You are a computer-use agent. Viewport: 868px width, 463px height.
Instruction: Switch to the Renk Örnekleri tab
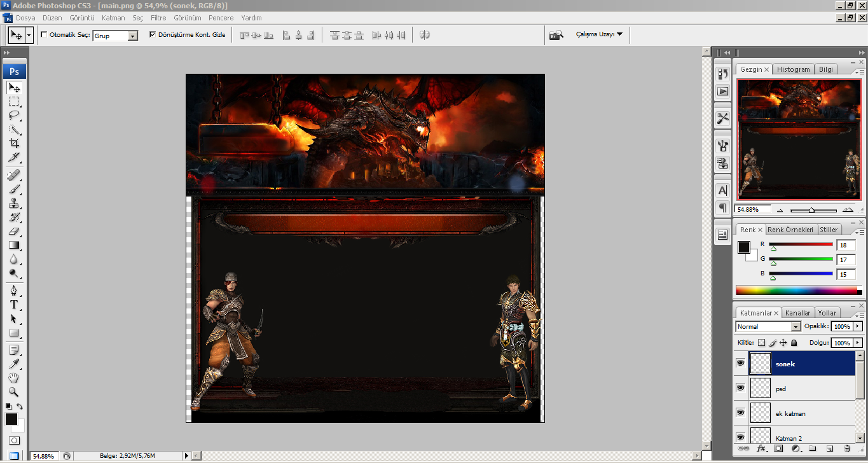point(790,230)
